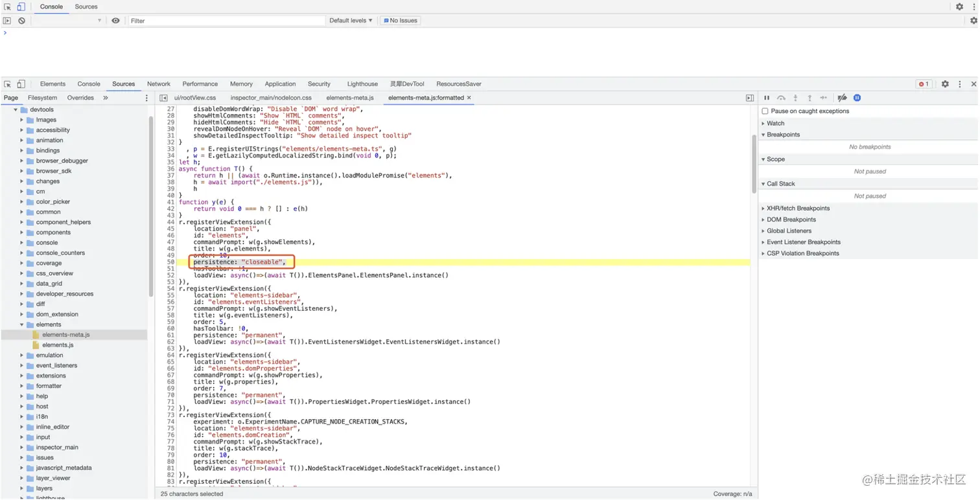Select elements.js in file tree
980x500 pixels.
point(58,345)
